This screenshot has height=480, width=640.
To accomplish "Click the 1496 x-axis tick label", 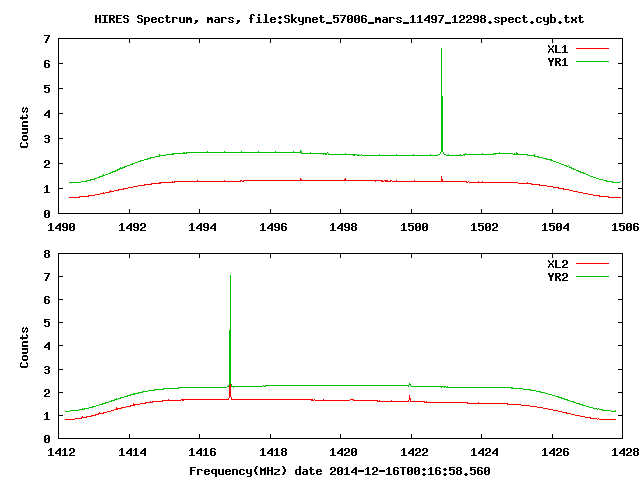I will (273, 227).
